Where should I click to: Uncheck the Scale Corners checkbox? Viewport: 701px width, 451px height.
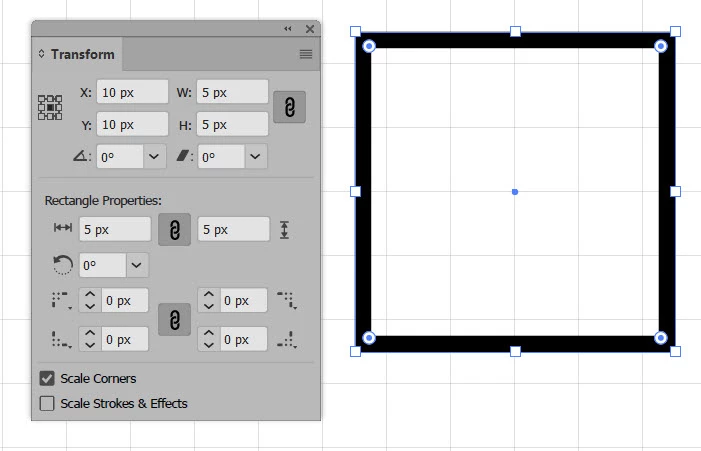47,378
